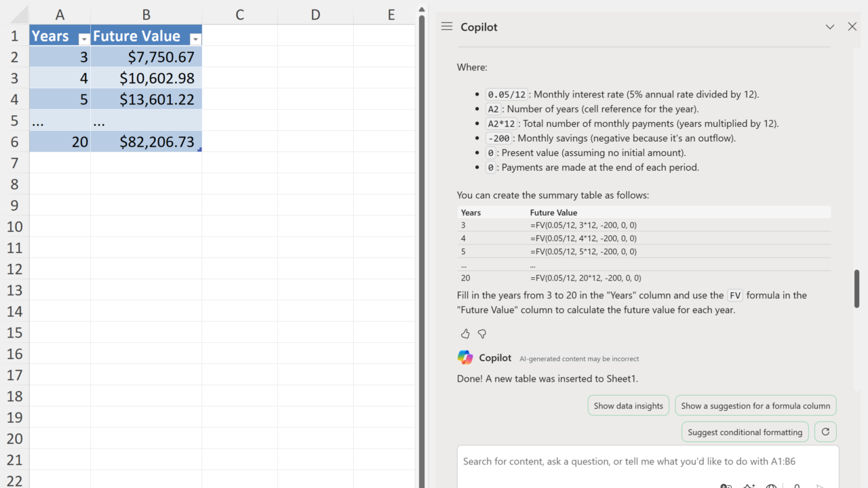Click the 'Copilot' pane title

[479, 27]
